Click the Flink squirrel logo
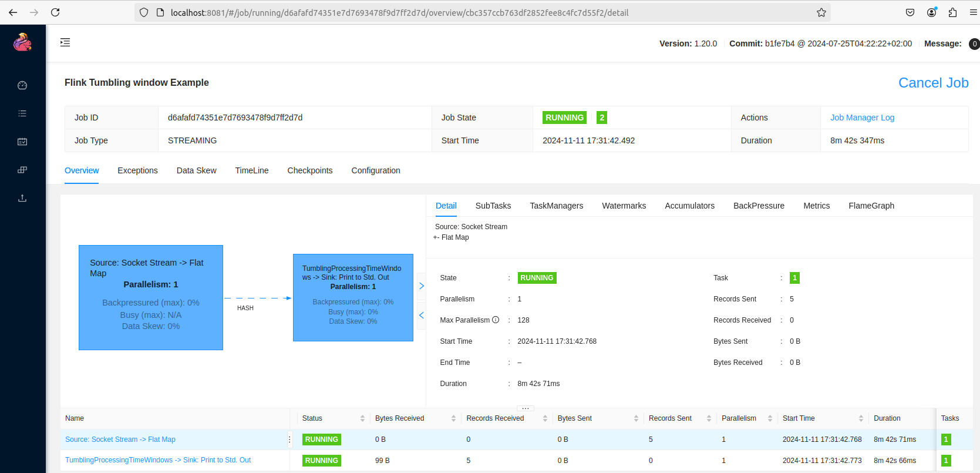The width and height of the screenshot is (980, 473). pos(22,42)
